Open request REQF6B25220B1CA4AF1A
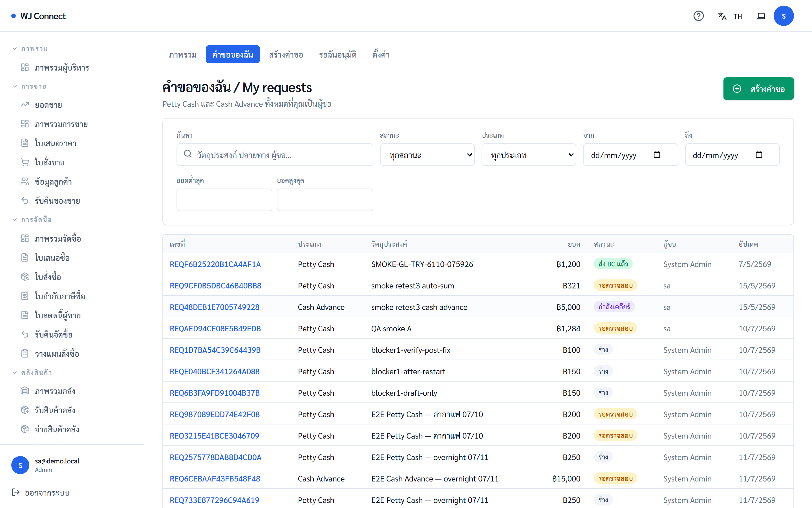Image resolution: width=812 pixels, height=508 pixels. point(215,264)
